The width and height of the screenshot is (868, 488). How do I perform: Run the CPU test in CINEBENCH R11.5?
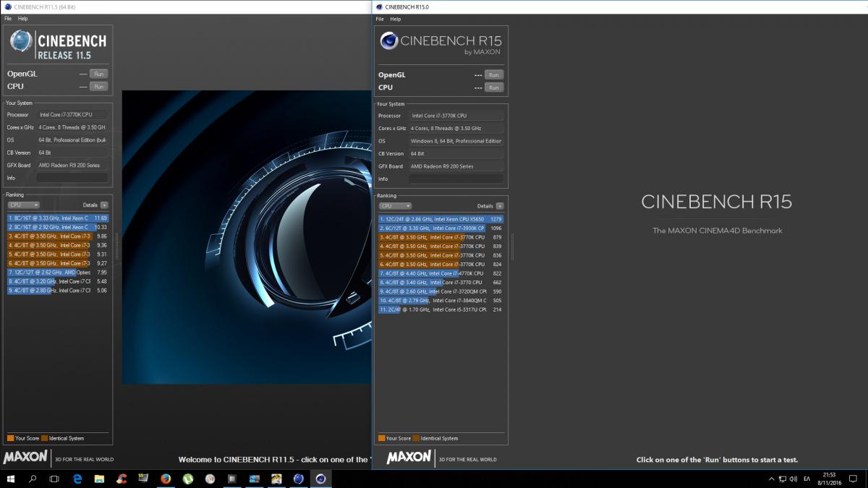click(98, 86)
